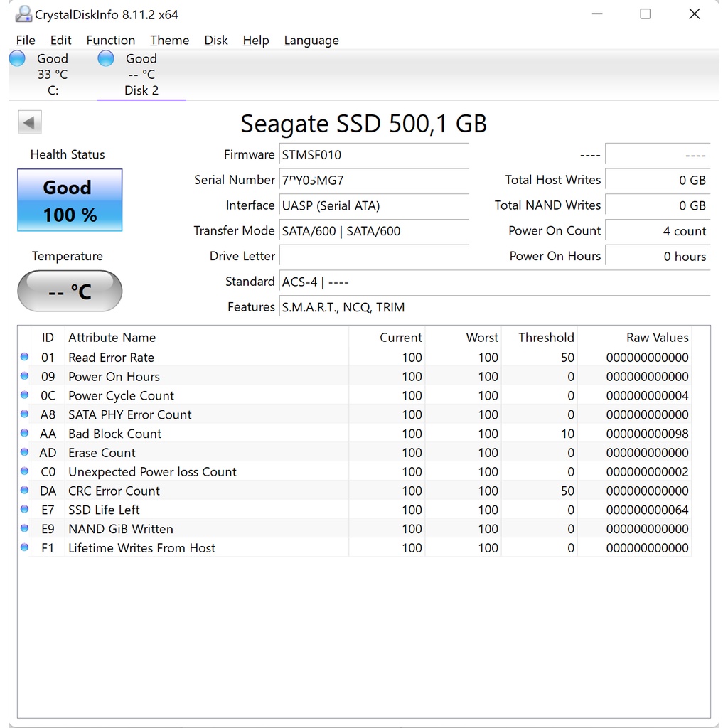Click the Raw Values column header
The width and height of the screenshot is (728, 728).
(635, 338)
